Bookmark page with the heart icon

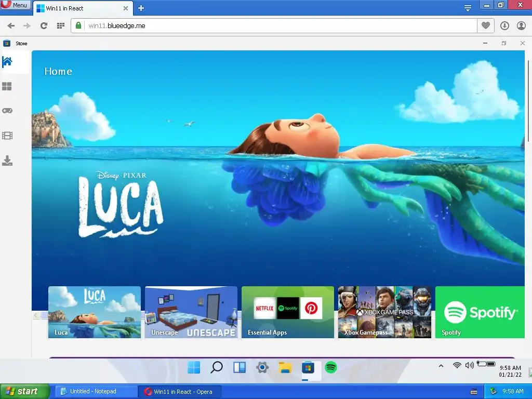point(486,25)
